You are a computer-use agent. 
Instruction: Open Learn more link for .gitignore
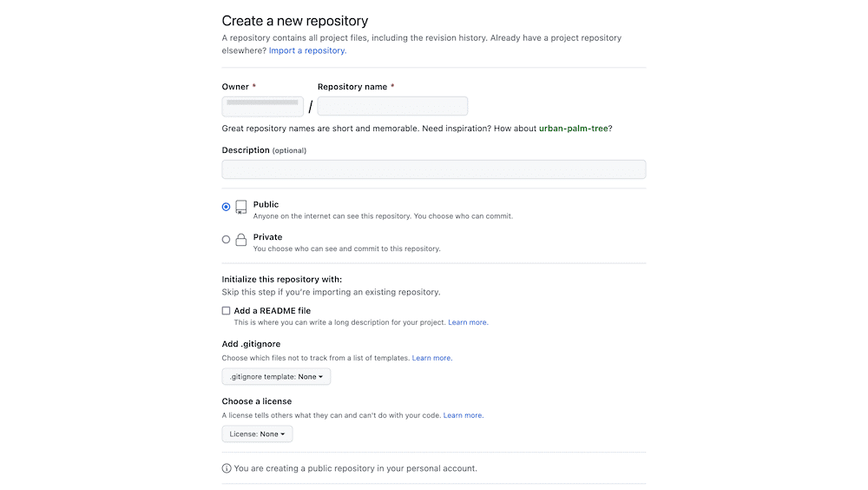(431, 358)
